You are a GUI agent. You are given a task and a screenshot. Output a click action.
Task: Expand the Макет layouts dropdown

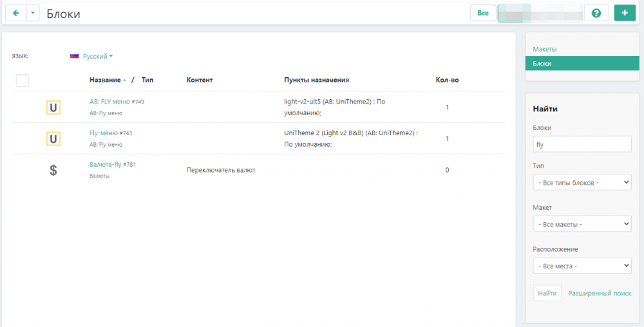click(582, 224)
